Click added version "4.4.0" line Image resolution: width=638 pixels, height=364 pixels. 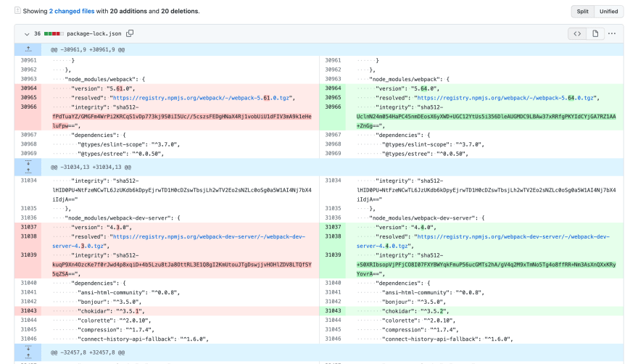(484, 227)
